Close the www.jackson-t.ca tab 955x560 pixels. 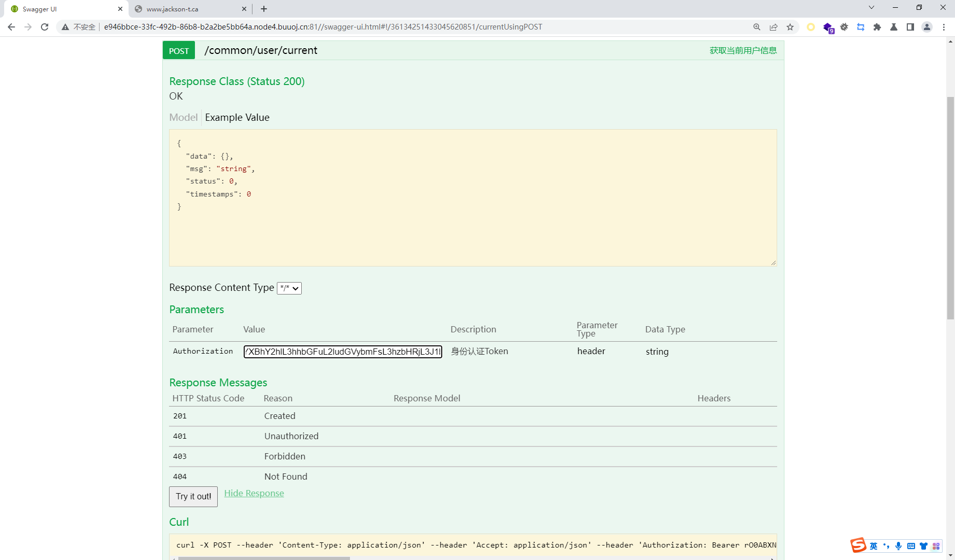click(244, 9)
